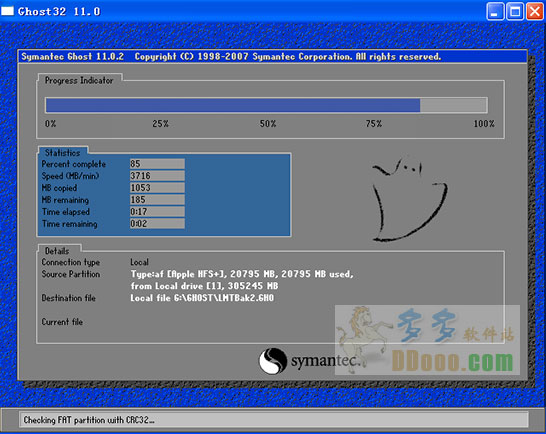Image resolution: width=546 pixels, height=434 pixels.
Task: Close the Ghost32 11.0 window
Action: click(x=535, y=11)
